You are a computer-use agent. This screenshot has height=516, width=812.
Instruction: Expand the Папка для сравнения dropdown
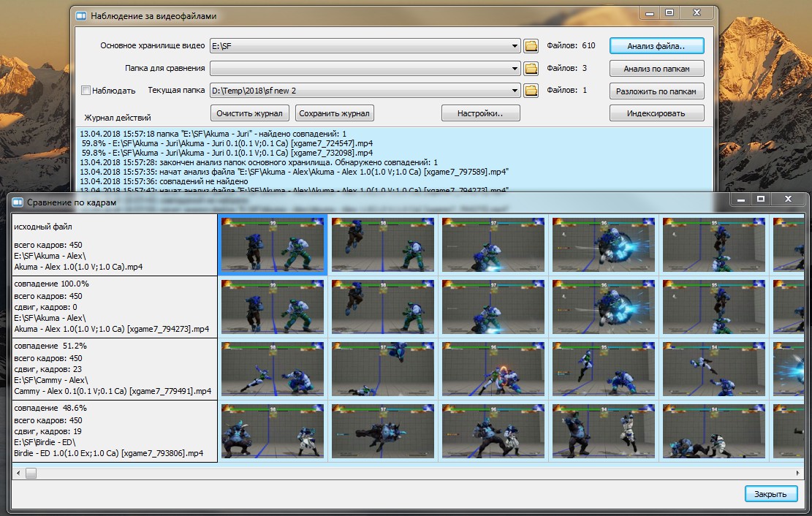(515, 68)
